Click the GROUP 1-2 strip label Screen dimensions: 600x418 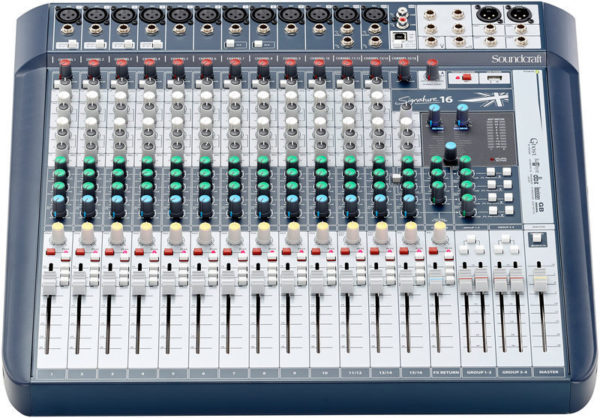[x=478, y=372]
